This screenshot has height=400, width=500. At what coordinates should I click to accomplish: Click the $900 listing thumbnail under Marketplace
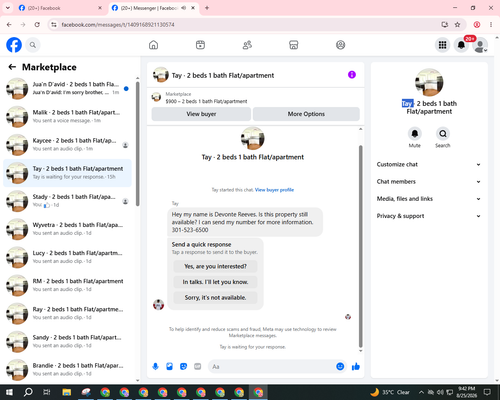pos(156,97)
